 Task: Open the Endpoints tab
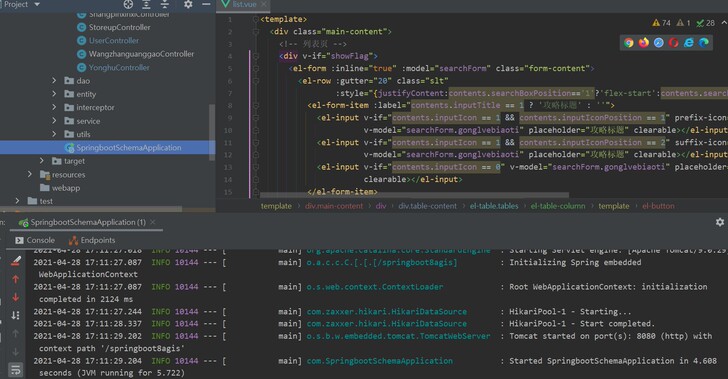coord(92,240)
